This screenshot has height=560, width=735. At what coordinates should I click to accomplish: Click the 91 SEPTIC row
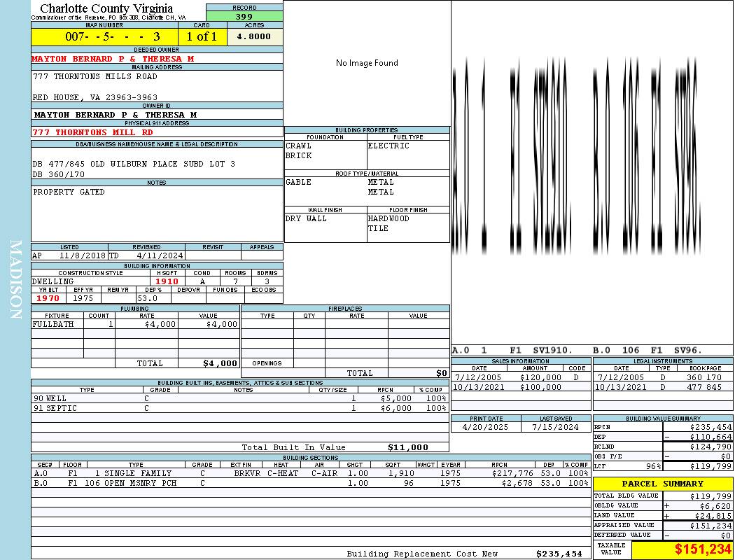pos(240,409)
